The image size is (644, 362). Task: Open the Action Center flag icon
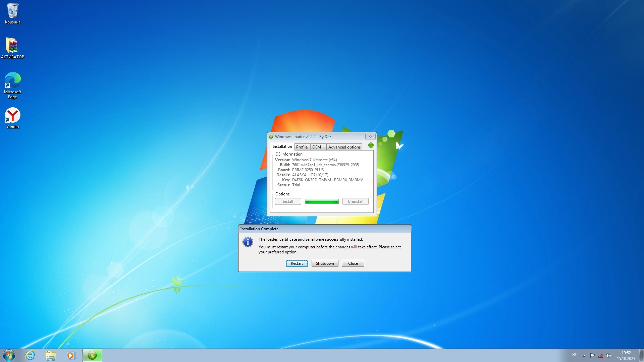tap(592, 356)
